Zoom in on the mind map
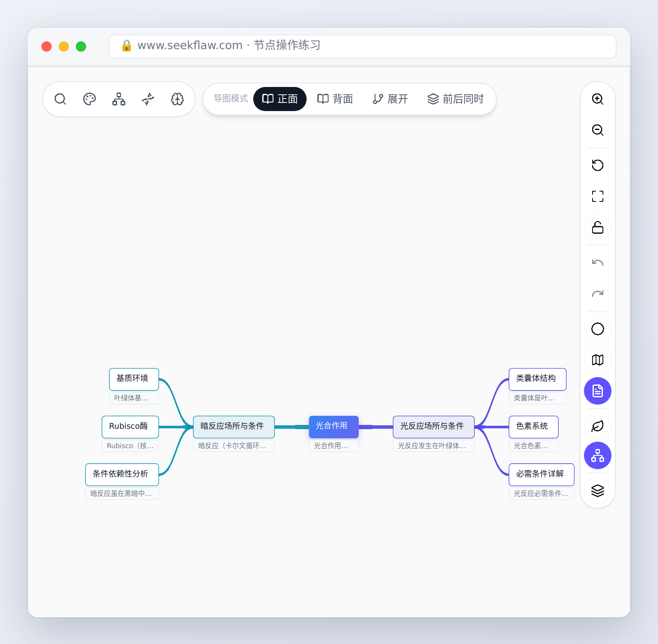Image resolution: width=658 pixels, height=644 pixels. 598,99
